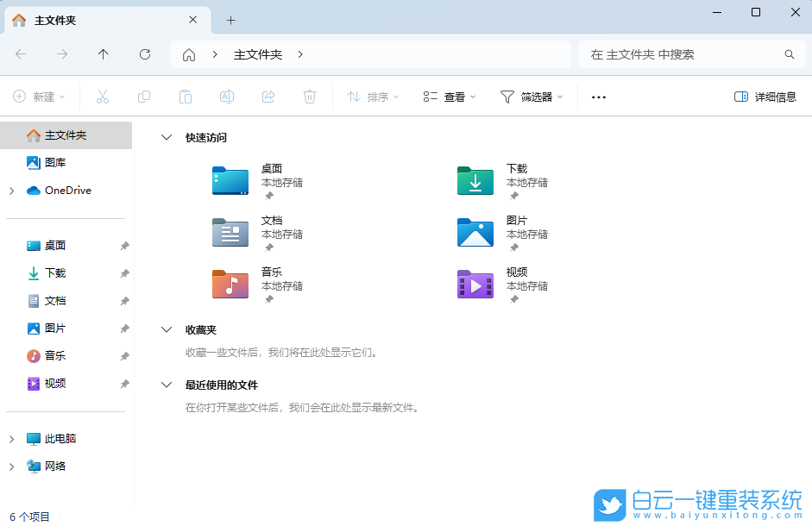Collapse the 快速访问 section chevron
Image resolution: width=812 pixels, height=526 pixels.
tap(166, 136)
